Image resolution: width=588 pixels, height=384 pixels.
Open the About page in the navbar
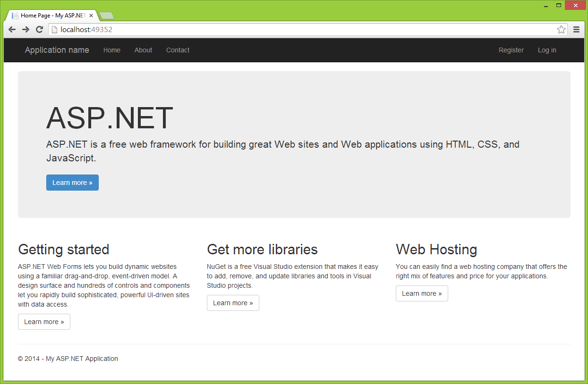point(143,50)
